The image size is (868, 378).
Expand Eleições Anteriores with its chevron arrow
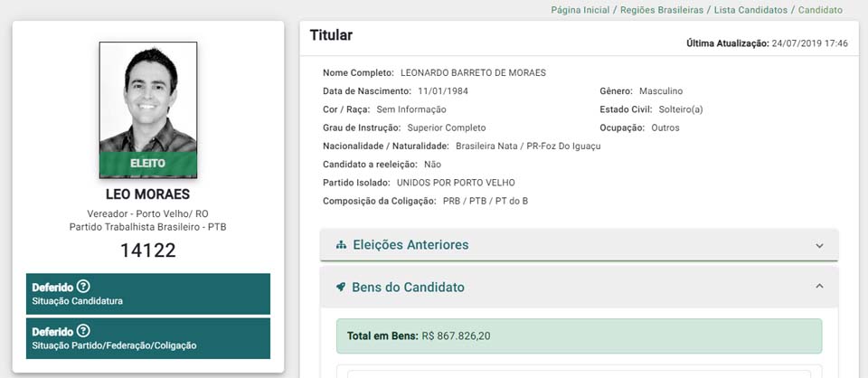click(819, 245)
